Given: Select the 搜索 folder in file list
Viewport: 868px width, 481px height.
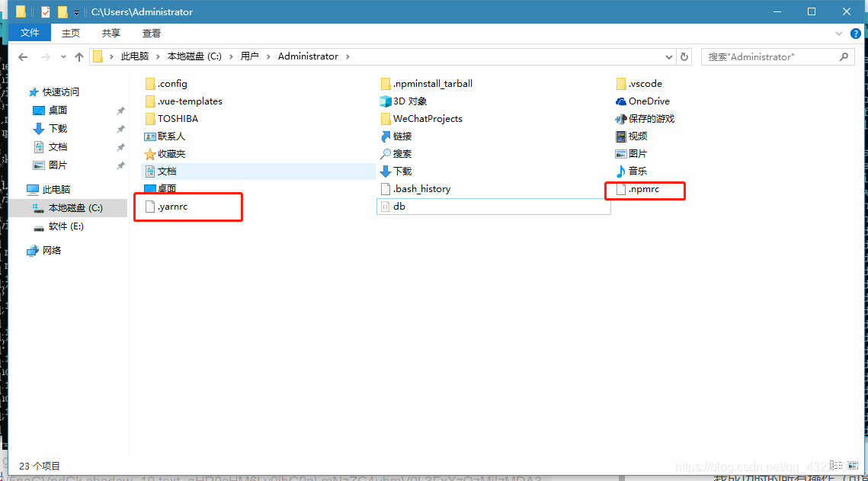Looking at the screenshot, I should click(x=397, y=154).
